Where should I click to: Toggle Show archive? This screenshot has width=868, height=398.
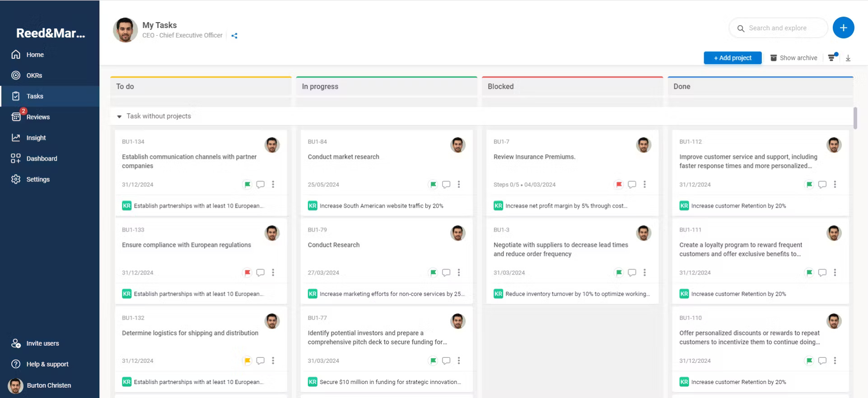(793, 58)
